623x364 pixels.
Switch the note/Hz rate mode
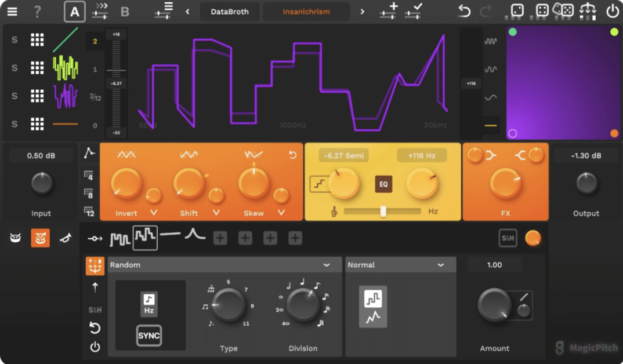point(149,304)
